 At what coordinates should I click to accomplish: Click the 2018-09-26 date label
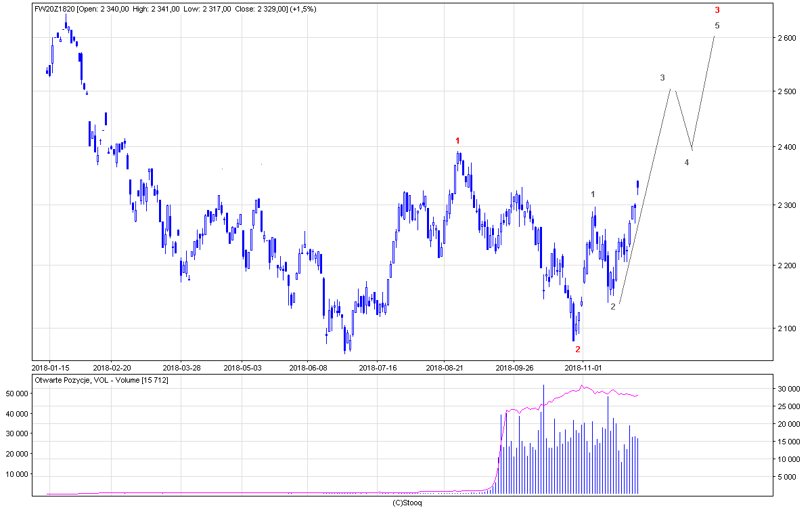point(514,366)
